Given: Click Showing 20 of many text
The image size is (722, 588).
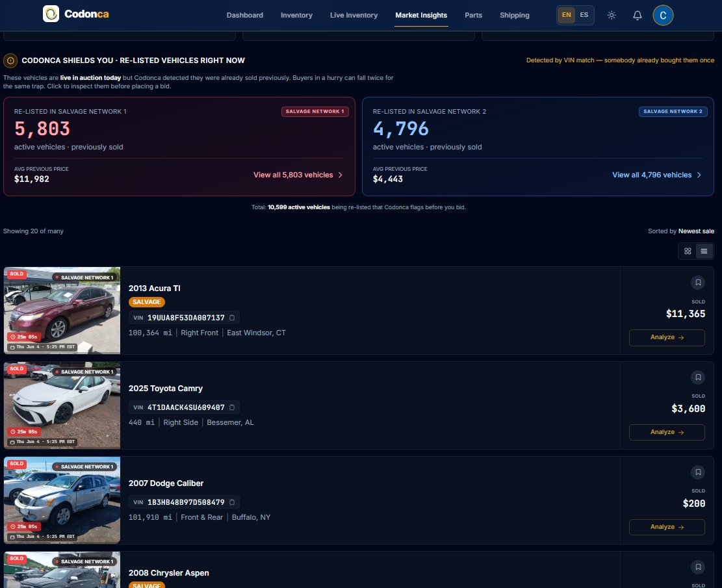Looking at the screenshot, I should click(x=33, y=231).
